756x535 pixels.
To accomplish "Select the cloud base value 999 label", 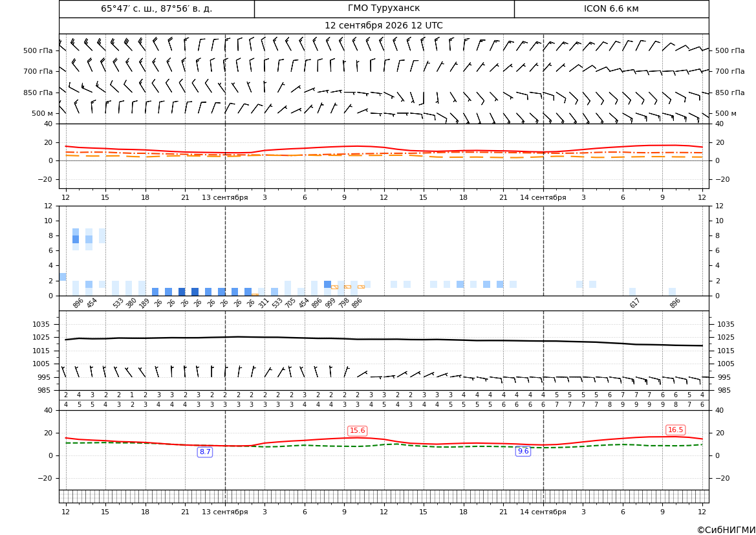I will 330,303.
